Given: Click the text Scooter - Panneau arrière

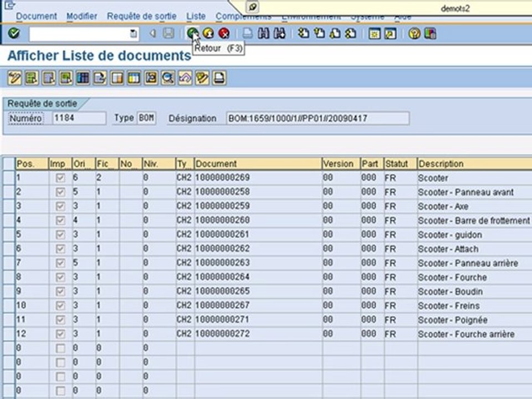Looking at the screenshot, I should point(468,263).
